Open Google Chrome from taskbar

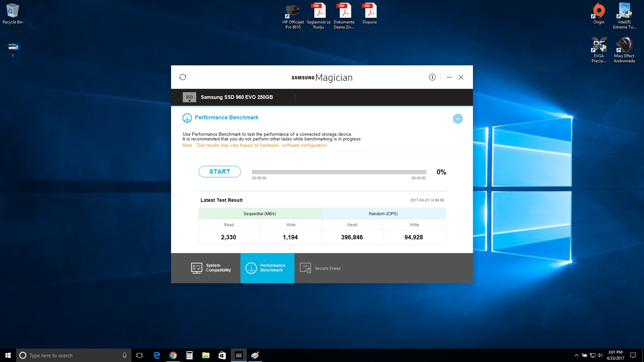point(173,355)
